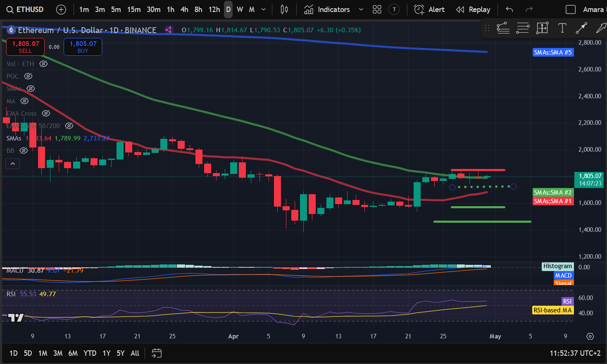The height and width of the screenshot is (364, 607).
Task: Collapse the indicator legend with the caret
Action: pos(13,164)
